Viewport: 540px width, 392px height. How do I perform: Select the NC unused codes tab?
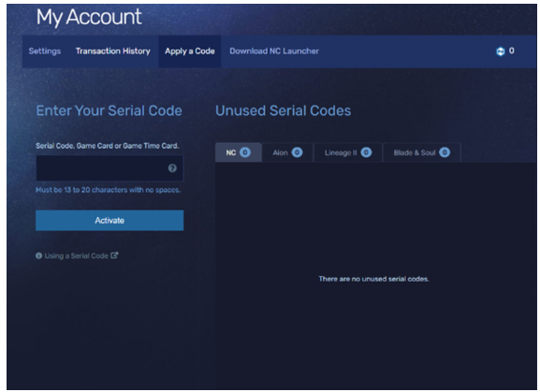click(239, 152)
